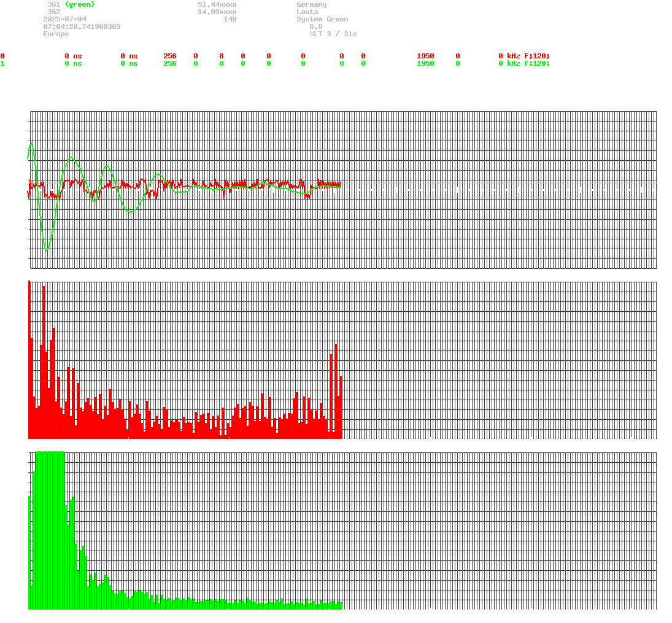Viewport: 672px width, 623px height.
Task: Click the green "8" value
Action: coord(222,63)
